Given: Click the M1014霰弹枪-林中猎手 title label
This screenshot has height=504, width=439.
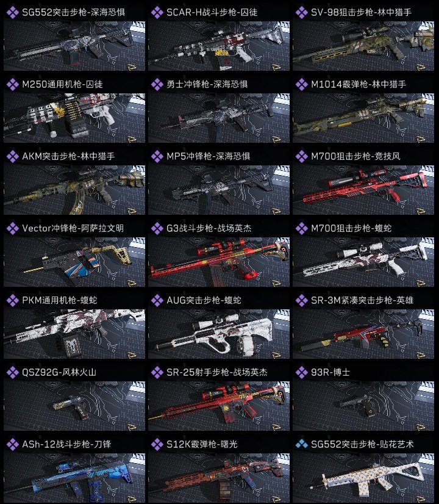Looking at the screenshot, I should [x=359, y=85].
